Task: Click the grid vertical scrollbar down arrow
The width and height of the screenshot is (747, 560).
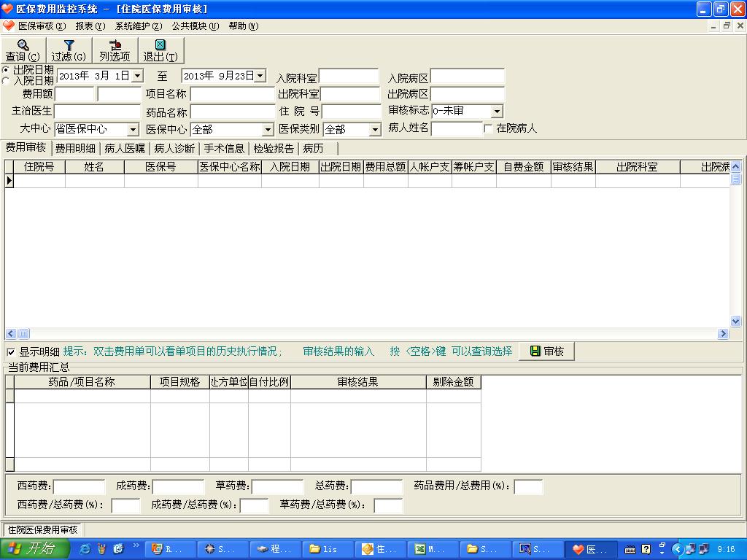Action: pyautogui.click(x=735, y=322)
